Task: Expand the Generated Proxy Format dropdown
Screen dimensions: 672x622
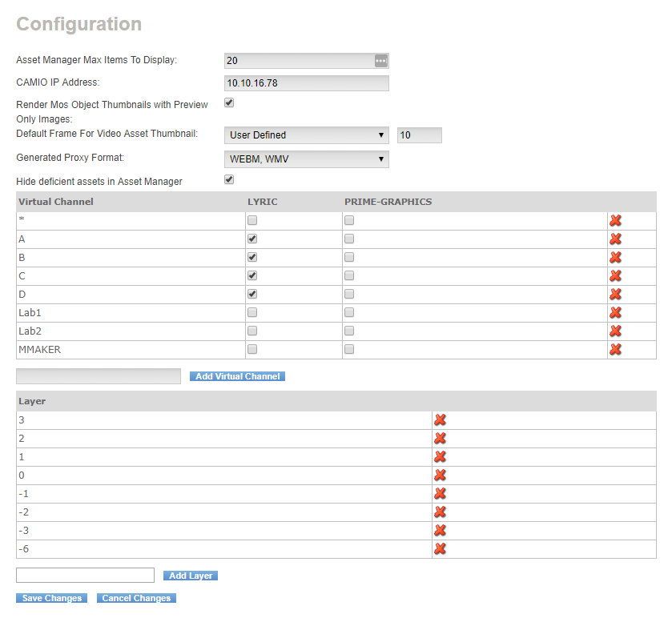Action: click(x=307, y=159)
